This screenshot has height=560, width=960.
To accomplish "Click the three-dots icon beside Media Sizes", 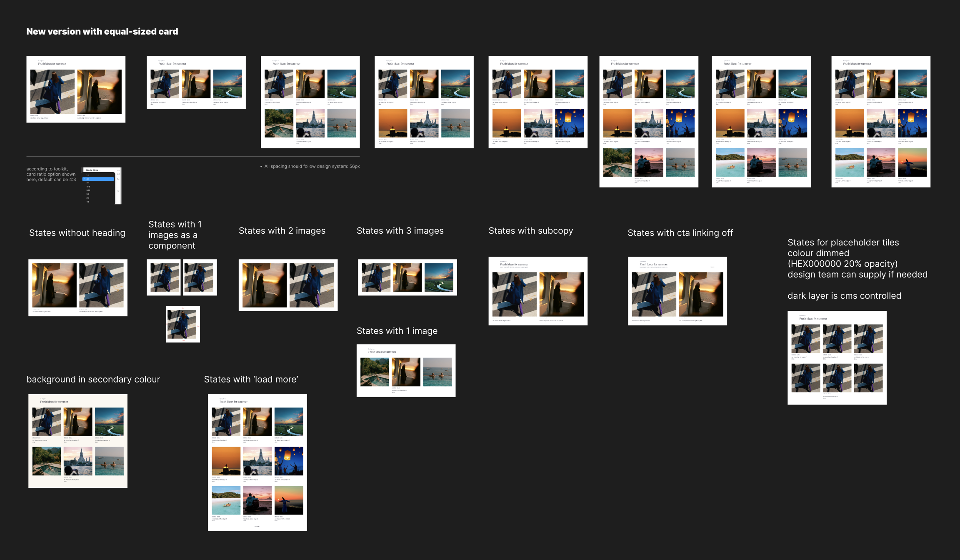I will pyautogui.click(x=118, y=170).
